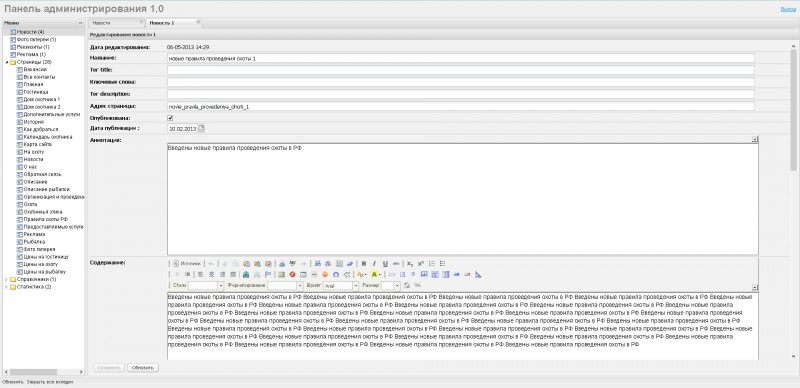The image size is (800, 388).
Task: Apply subscript formatting
Action: [x=410, y=263]
